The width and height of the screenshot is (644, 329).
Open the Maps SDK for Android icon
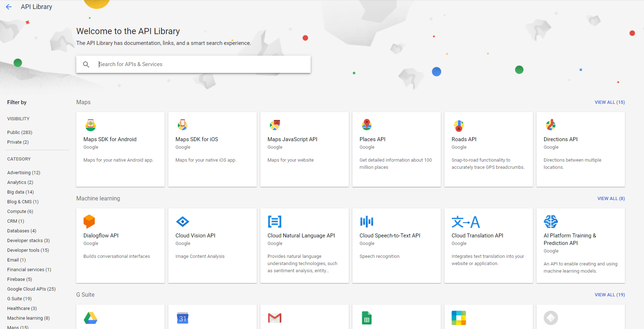coord(91,125)
